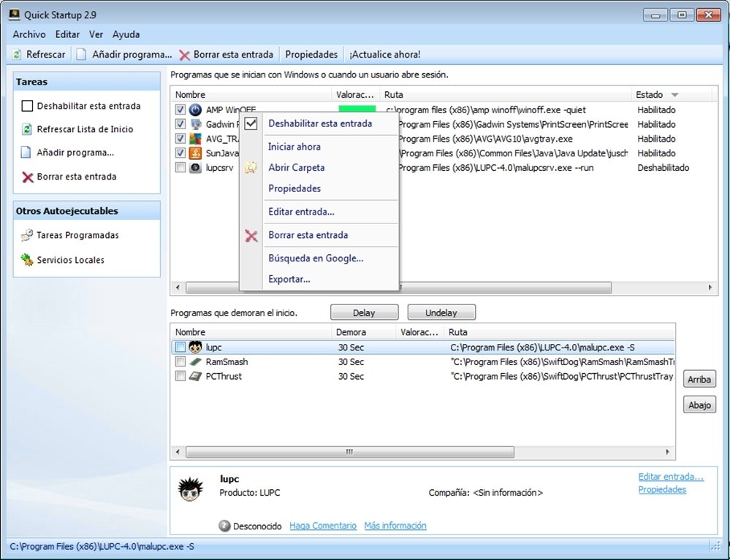Uncheck the AMP WinOFF checkbox
The width and height of the screenshot is (730, 560).
pyautogui.click(x=180, y=110)
